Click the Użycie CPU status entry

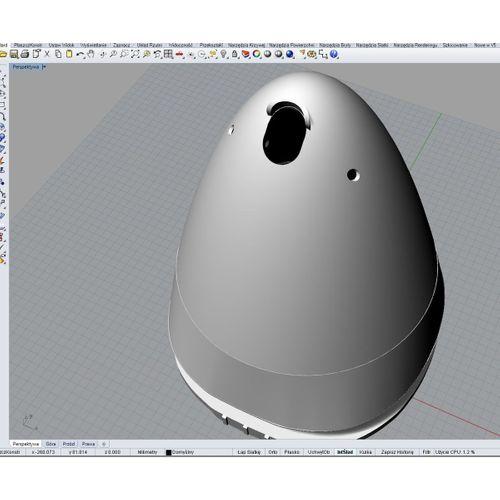click(455, 452)
